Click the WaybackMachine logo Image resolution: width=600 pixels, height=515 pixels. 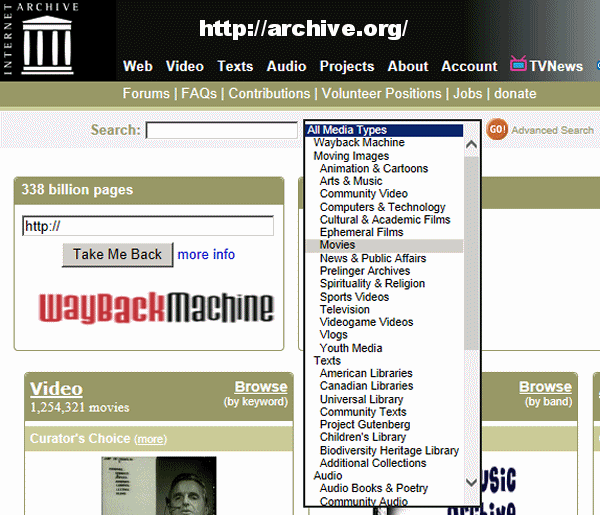tap(156, 307)
